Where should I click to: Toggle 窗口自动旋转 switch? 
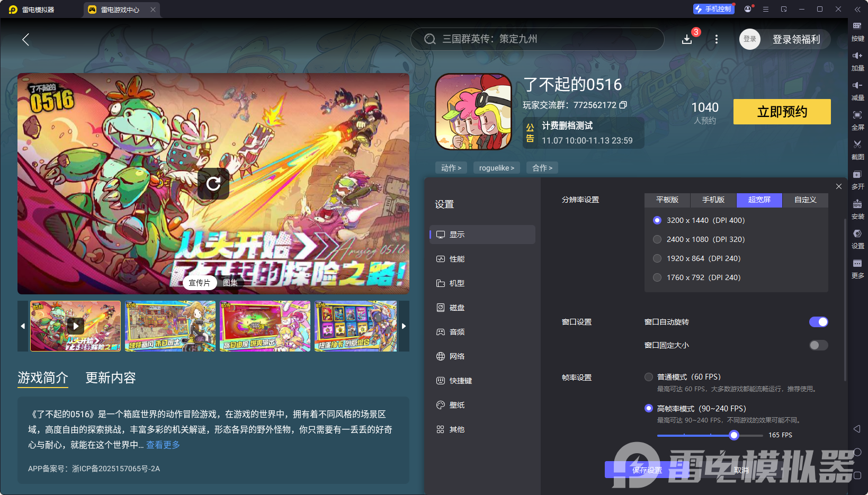click(x=818, y=322)
